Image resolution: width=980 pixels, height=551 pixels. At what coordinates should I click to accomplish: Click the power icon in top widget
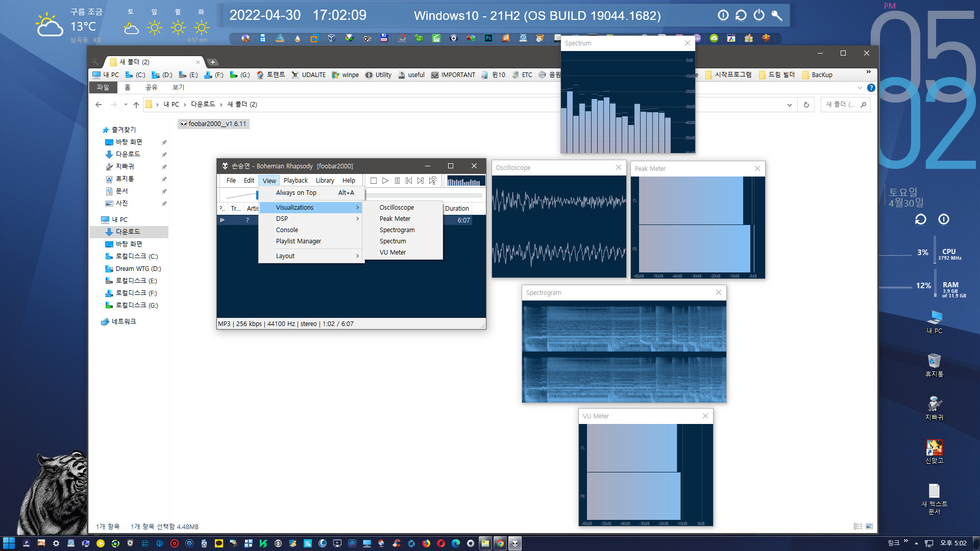click(759, 15)
